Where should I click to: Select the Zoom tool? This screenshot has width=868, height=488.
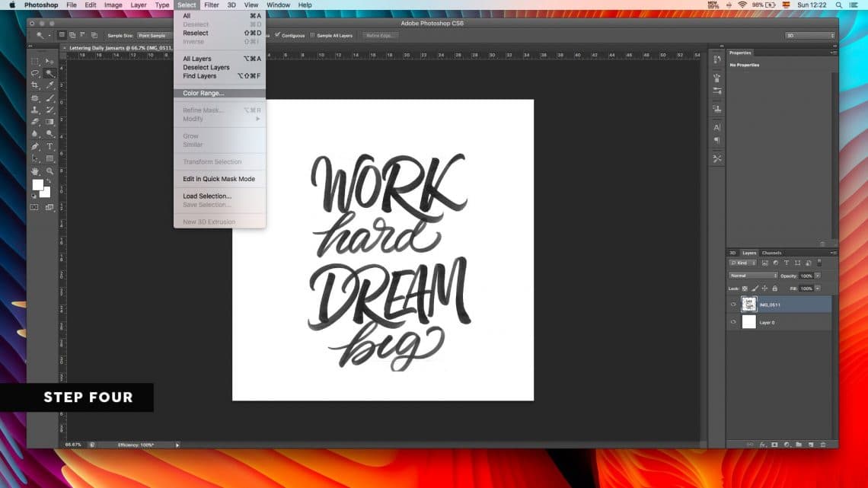click(49, 171)
